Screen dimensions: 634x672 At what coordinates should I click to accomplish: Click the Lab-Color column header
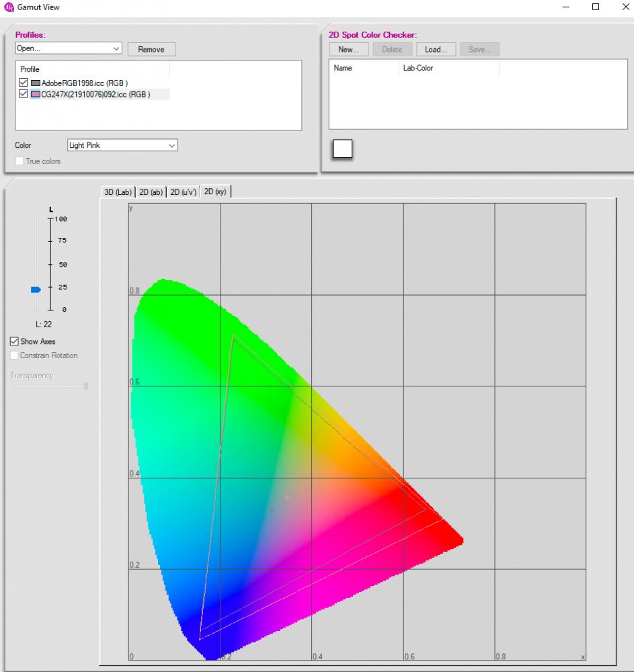click(x=449, y=68)
